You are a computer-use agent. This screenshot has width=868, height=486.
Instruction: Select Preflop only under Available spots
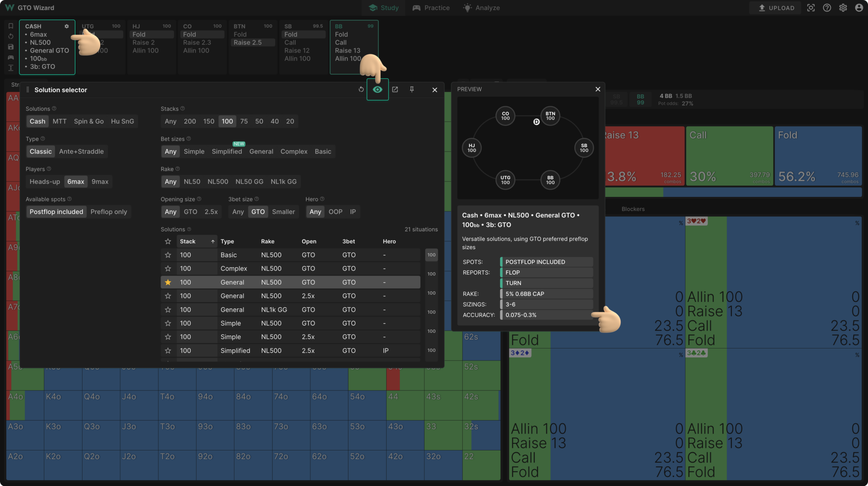(x=109, y=211)
